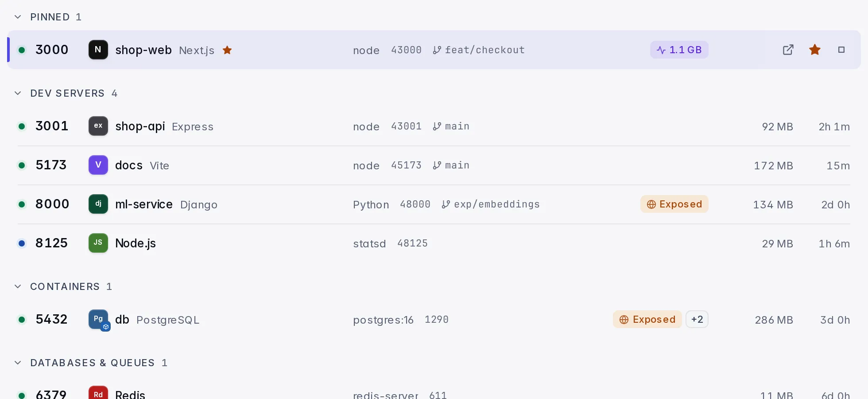Image resolution: width=868 pixels, height=399 pixels.
Task: Click port number 8125
Action: pyautogui.click(x=51, y=243)
